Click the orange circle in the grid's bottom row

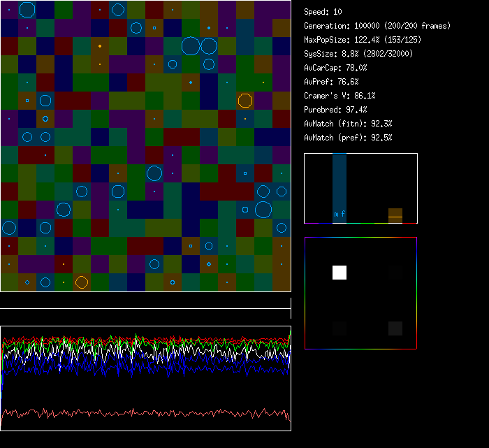click(82, 282)
